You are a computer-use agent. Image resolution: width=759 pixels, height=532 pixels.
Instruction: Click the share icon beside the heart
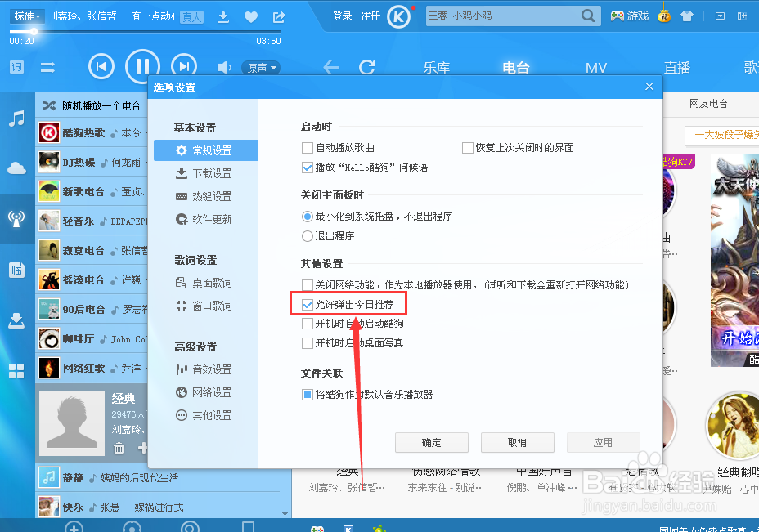click(x=277, y=16)
